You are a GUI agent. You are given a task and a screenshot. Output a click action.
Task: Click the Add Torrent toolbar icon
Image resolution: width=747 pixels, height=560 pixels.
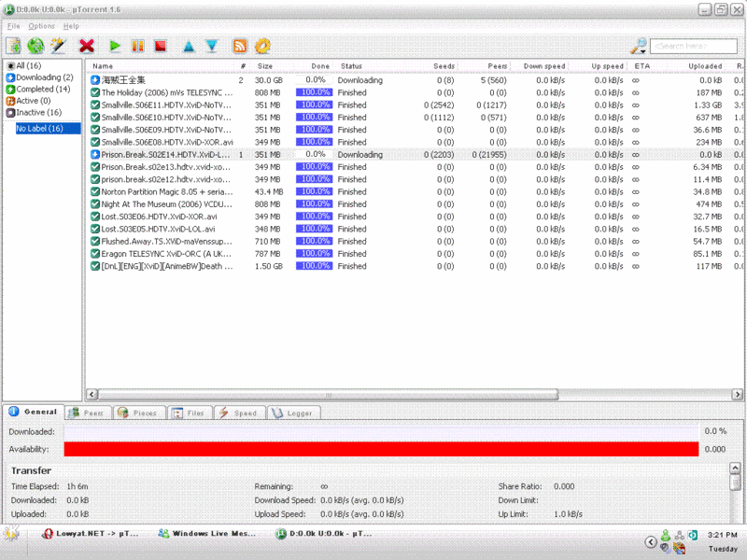point(13,46)
